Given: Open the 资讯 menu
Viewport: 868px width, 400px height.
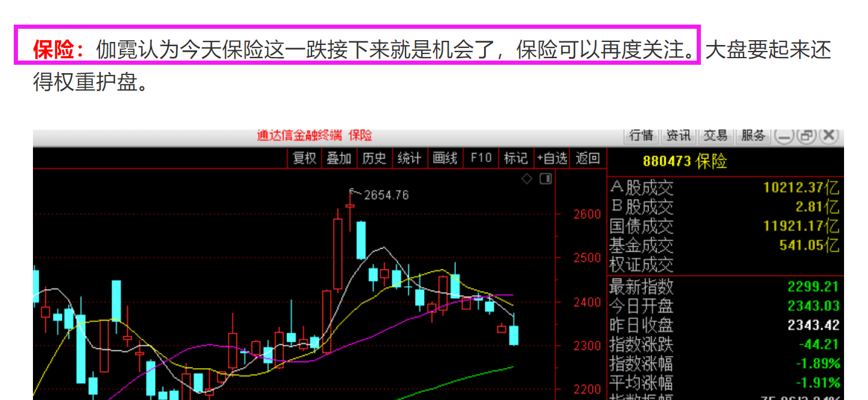Looking at the screenshot, I should point(678,136).
